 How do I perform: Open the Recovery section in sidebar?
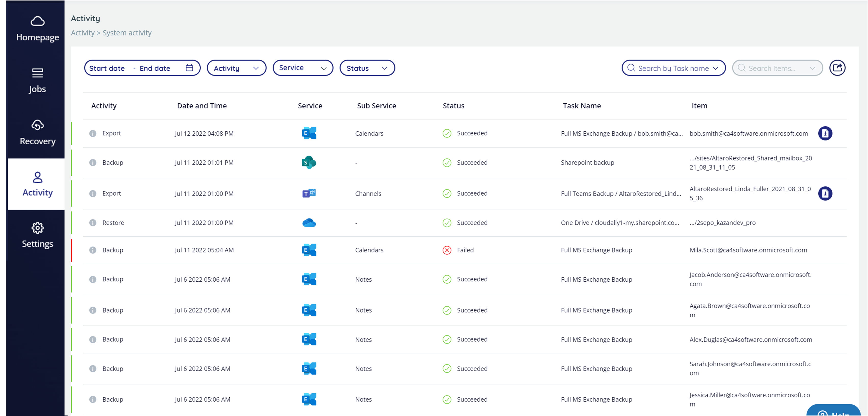point(37,132)
